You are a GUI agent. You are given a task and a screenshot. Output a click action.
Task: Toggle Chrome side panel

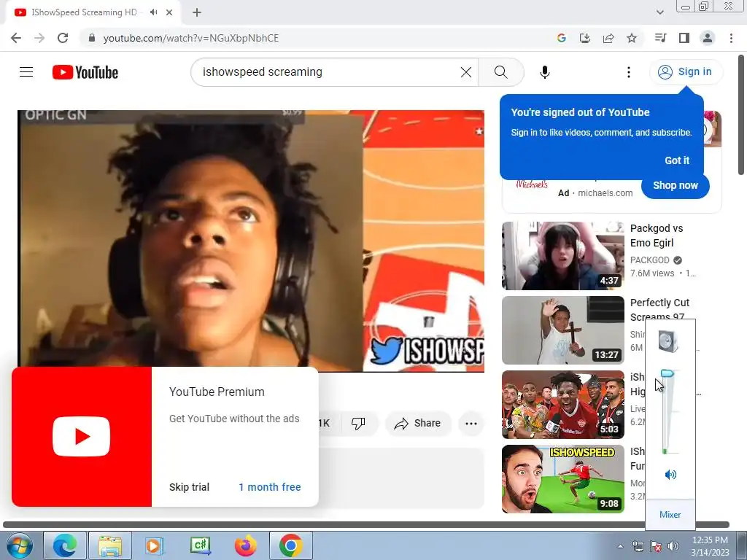[684, 38]
